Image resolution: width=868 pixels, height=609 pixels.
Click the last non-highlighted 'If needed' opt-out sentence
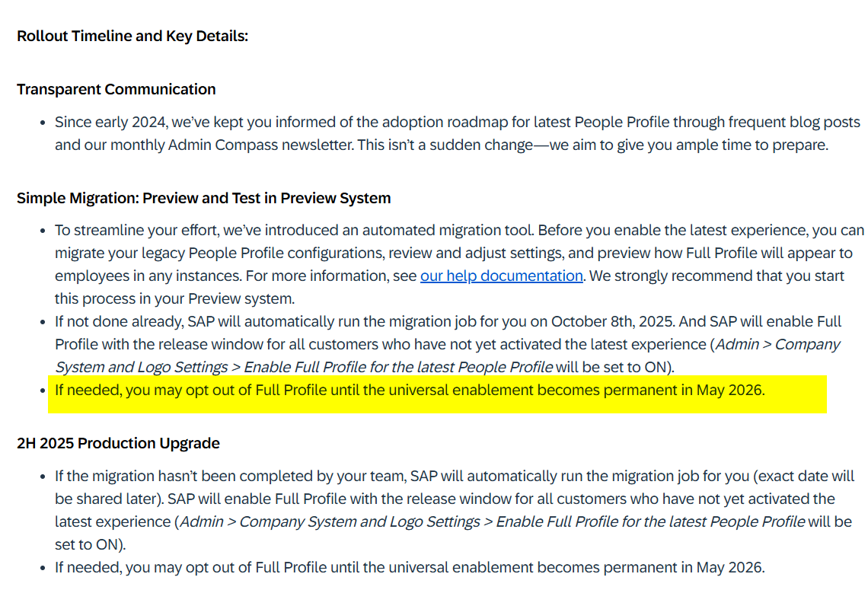coord(409,567)
